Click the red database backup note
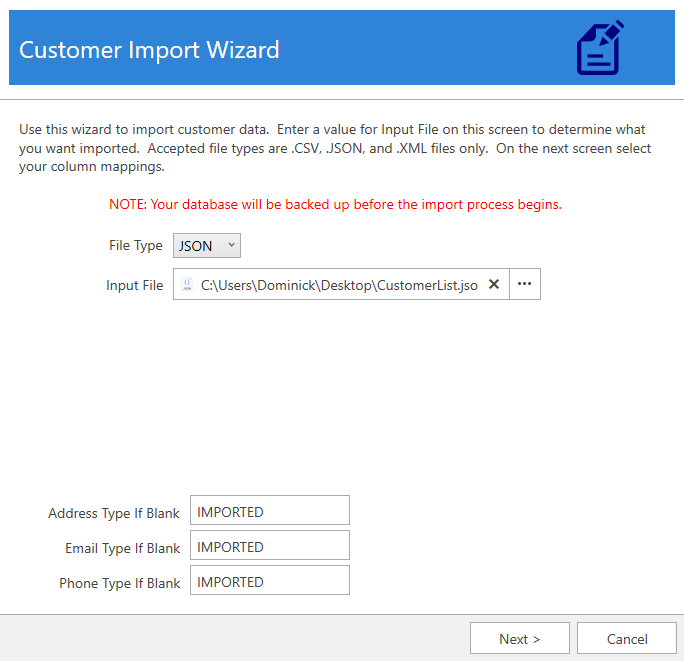 pyautogui.click(x=335, y=204)
